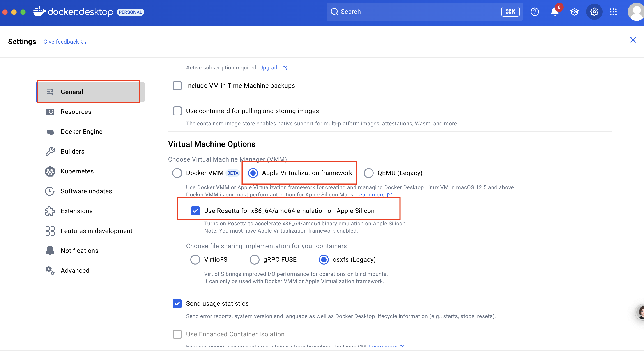Click 'Active subscription required.' text
Screen dimensions: 644x351
[x=222, y=68]
